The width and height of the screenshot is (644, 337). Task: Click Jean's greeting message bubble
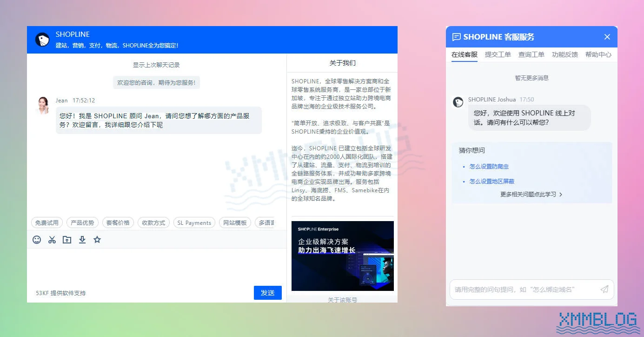click(159, 121)
